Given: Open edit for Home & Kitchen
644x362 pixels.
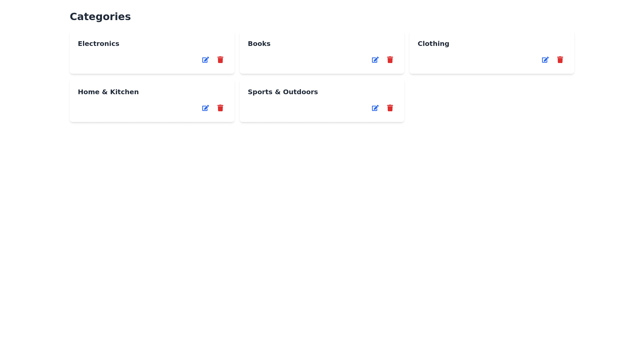Looking at the screenshot, I should click(205, 108).
